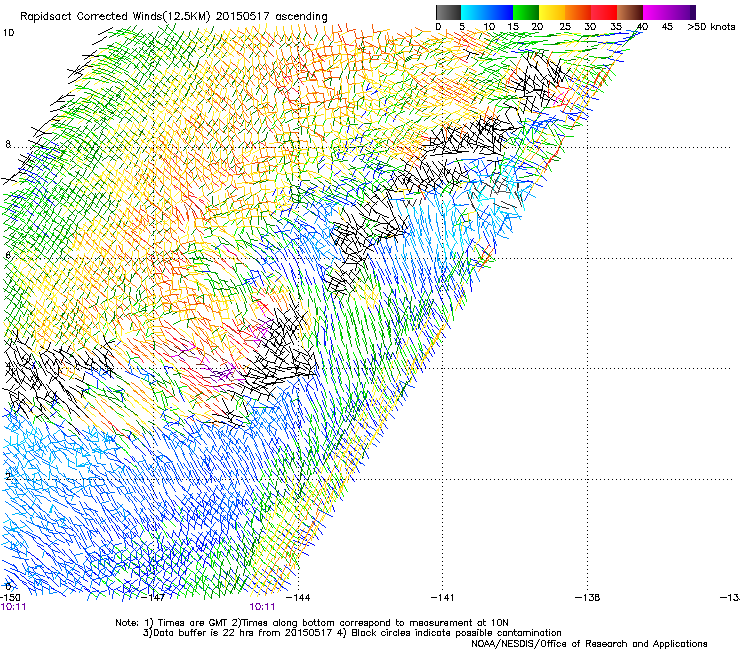Image resolution: width=740 pixels, height=650 pixels.
Task: Click the '-147' longitude axis label
Action: point(154,597)
